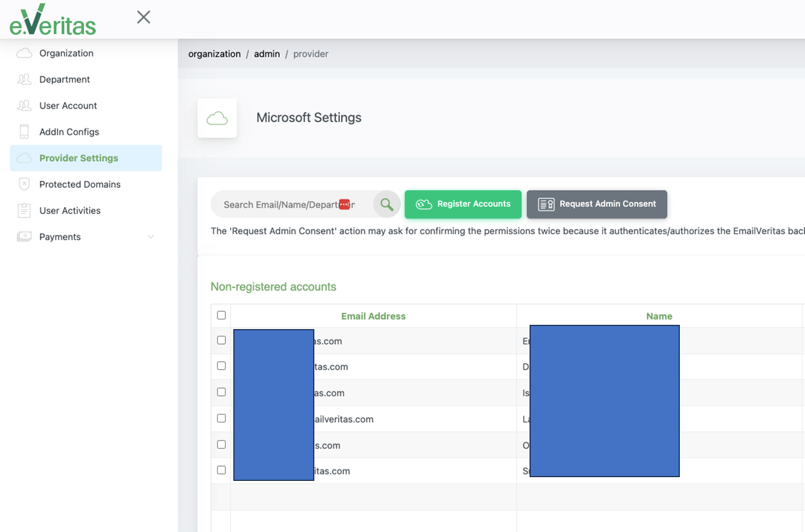805x532 pixels.
Task: Check the row ending in tas.com
Action: [x=222, y=366]
